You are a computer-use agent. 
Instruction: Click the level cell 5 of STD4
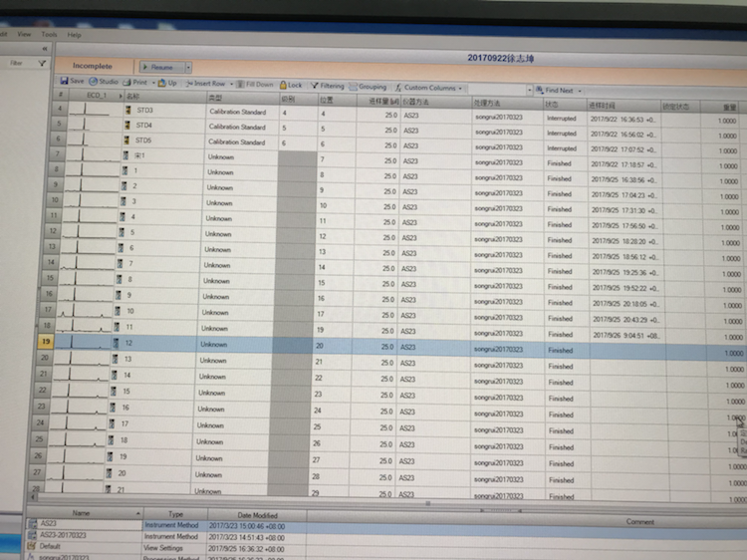(298, 129)
